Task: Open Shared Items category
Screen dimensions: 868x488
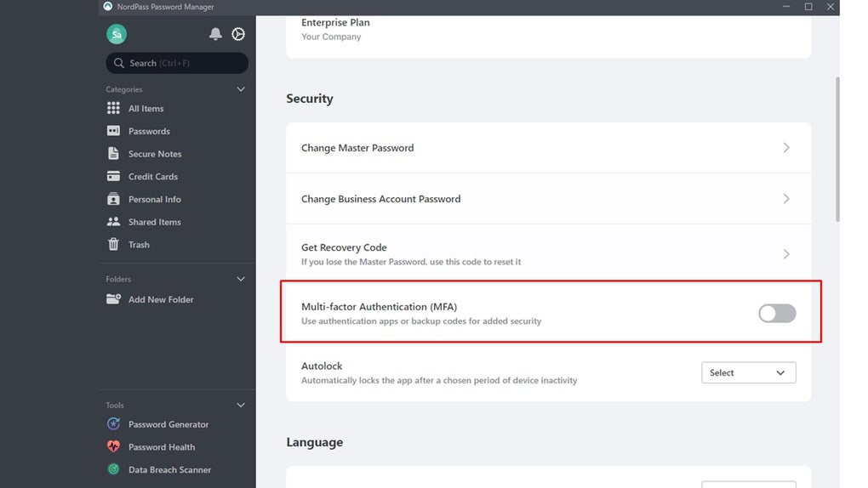Action: click(154, 222)
